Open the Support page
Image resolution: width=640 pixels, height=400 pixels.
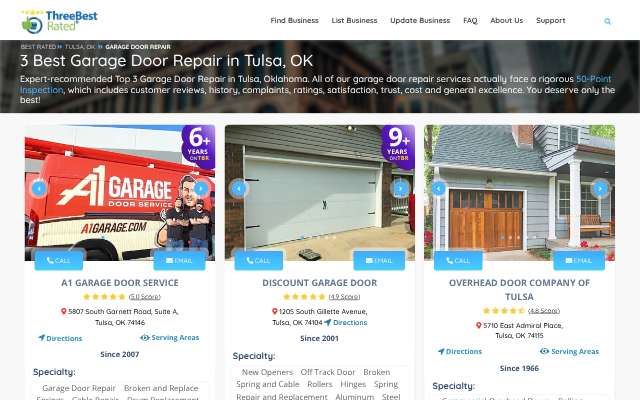(x=551, y=20)
